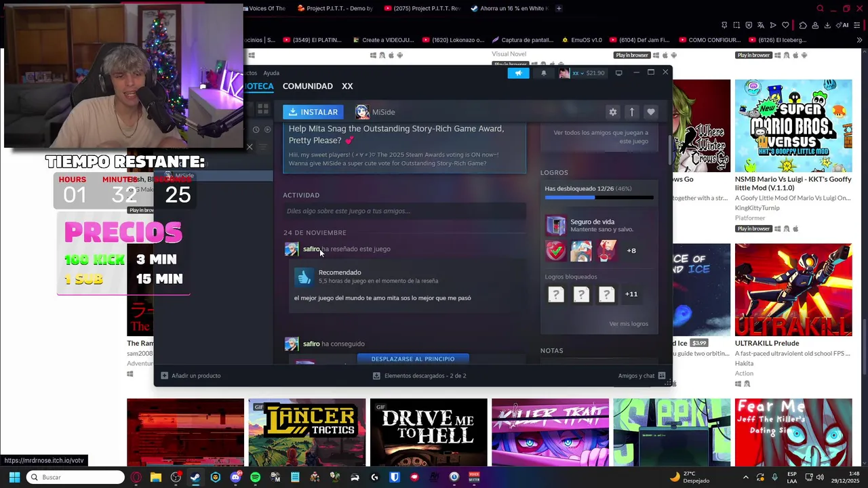Open Spotify from the taskbar
This screenshot has width=868, height=488.
pos(255,477)
